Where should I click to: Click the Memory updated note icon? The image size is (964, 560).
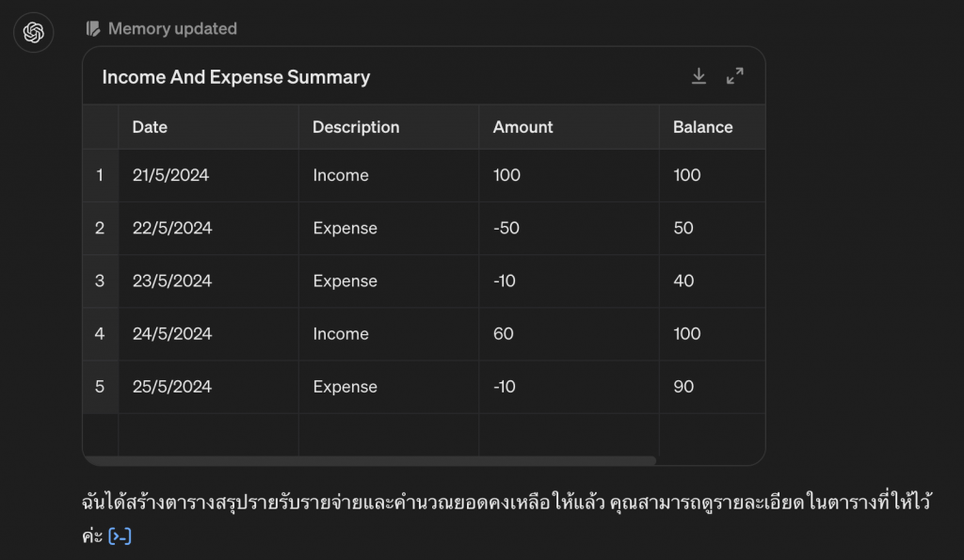click(x=93, y=29)
